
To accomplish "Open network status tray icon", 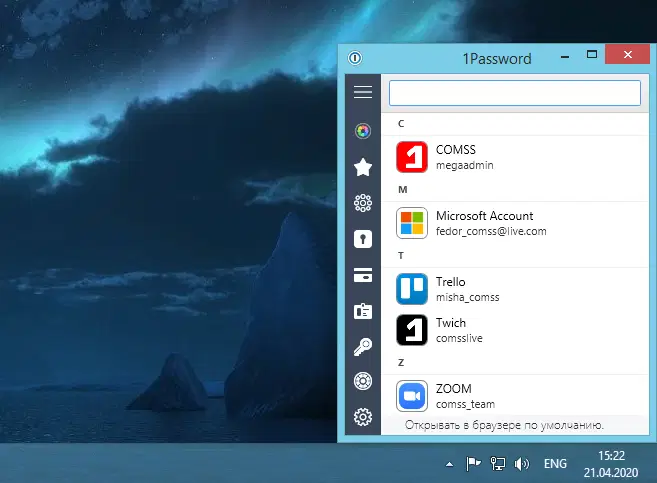I will click(x=498, y=463).
